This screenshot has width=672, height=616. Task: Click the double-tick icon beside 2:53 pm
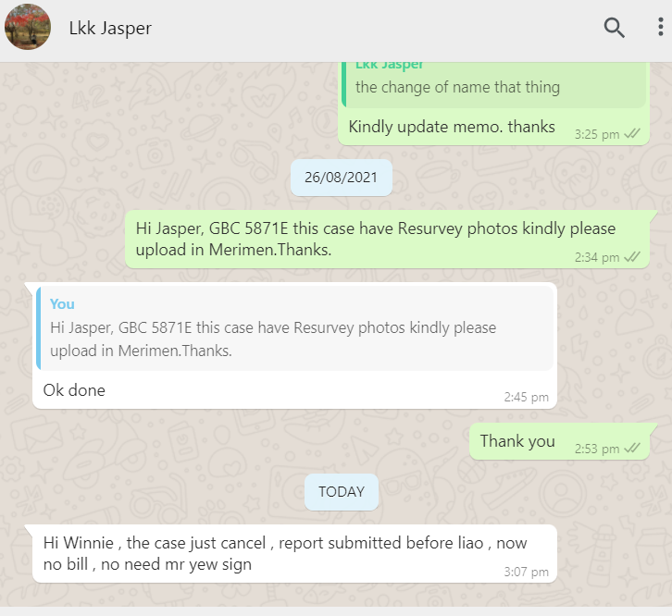pyautogui.click(x=632, y=449)
